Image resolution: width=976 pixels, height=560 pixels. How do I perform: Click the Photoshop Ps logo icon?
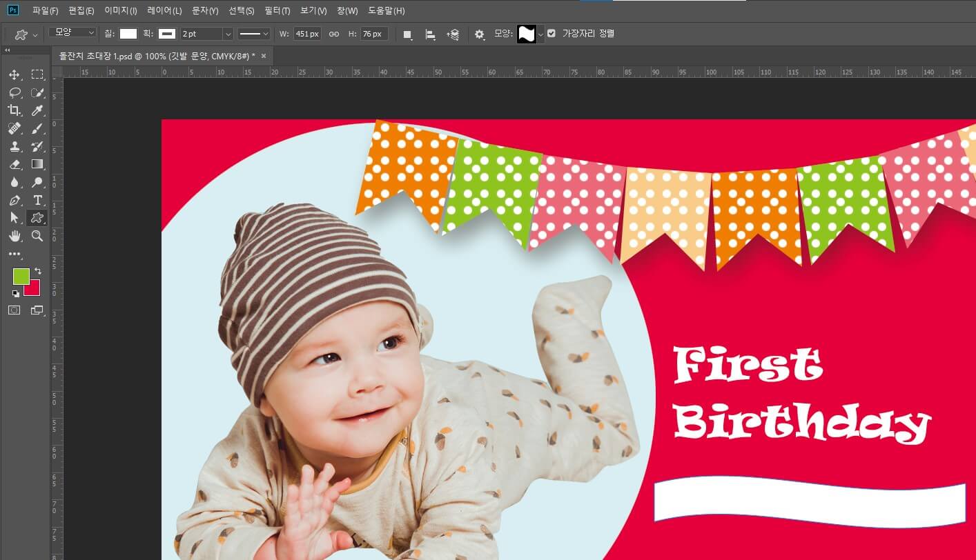12,10
